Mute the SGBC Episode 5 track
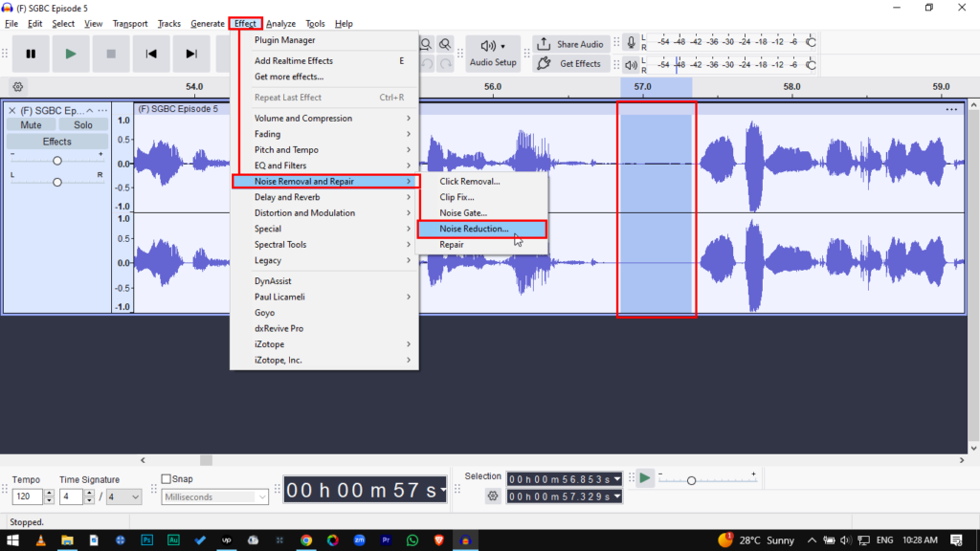The width and height of the screenshot is (980, 551). (x=31, y=125)
